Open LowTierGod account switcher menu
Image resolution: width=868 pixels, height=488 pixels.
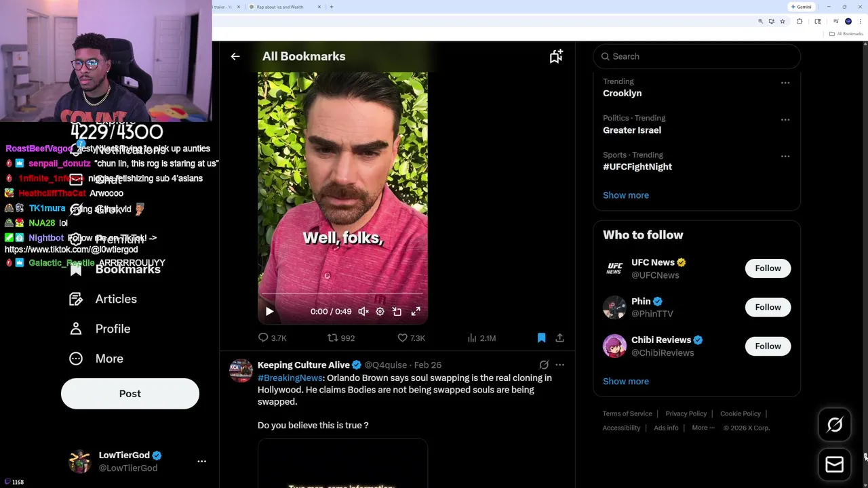pos(201,461)
